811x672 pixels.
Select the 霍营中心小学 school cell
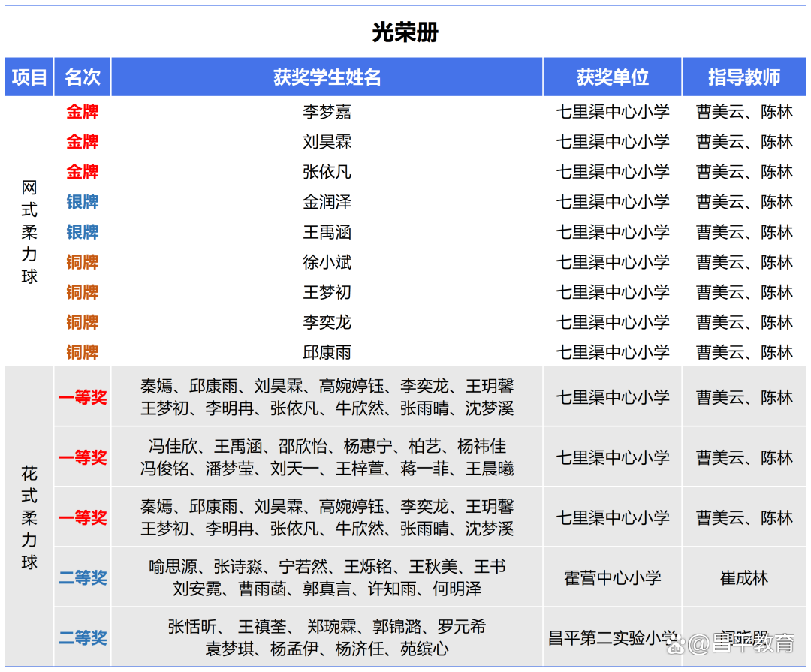(x=612, y=577)
